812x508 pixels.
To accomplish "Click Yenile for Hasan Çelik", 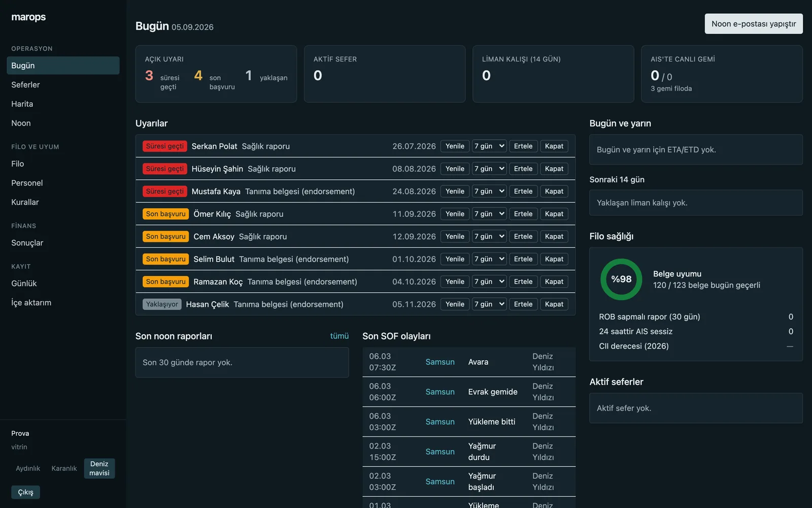I will click(x=455, y=304).
